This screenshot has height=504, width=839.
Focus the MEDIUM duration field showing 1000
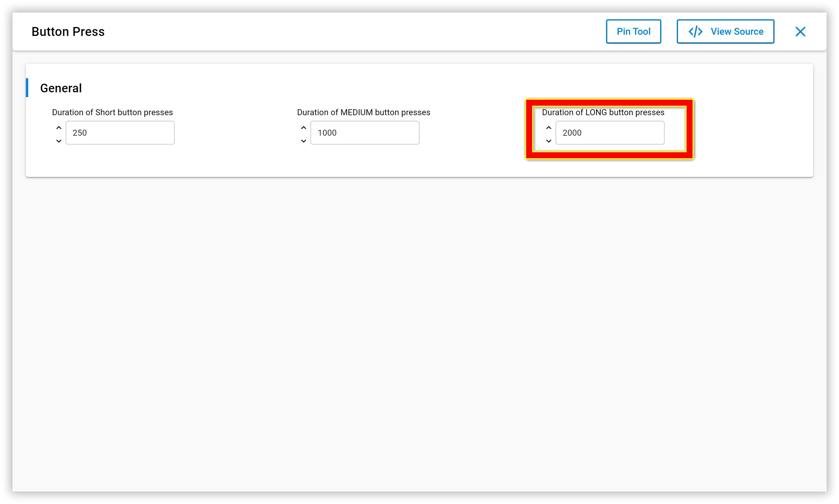pos(365,133)
